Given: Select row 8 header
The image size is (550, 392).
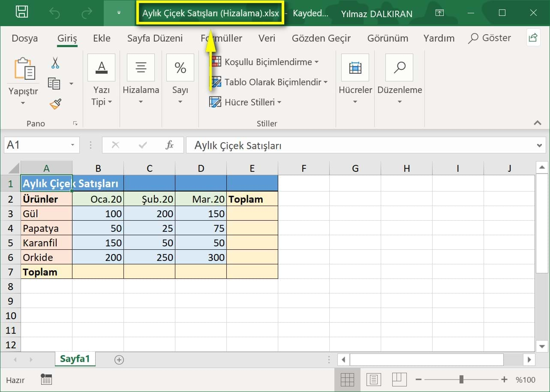Looking at the screenshot, I should tap(11, 286).
